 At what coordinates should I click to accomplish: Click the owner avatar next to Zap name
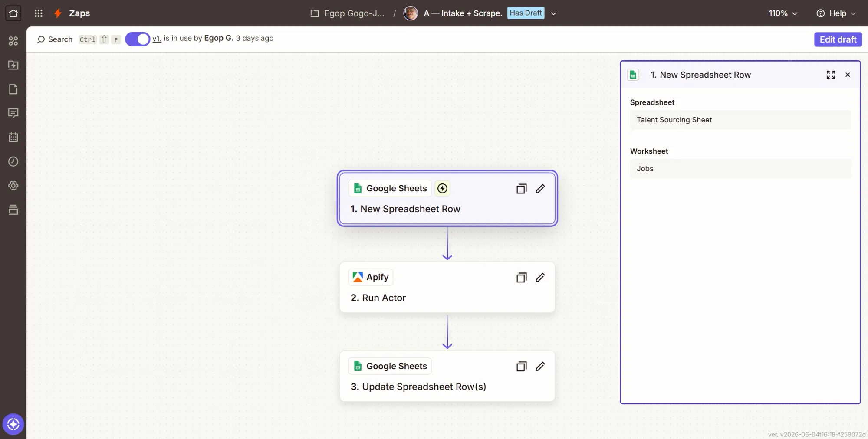pyautogui.click(x=410, y=13)
